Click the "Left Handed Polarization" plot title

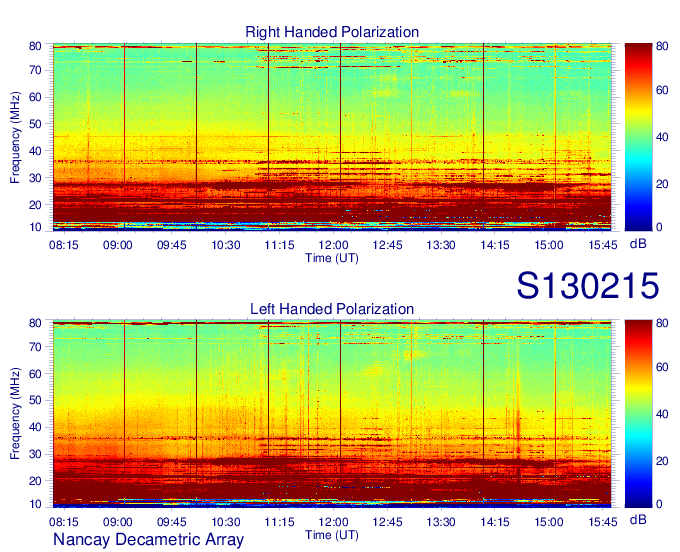(x=332, y=309)
